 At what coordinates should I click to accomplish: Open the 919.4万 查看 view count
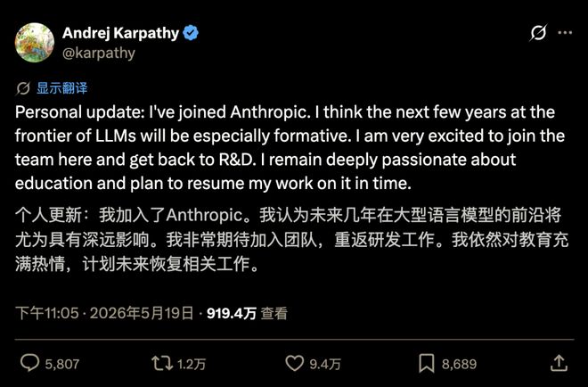point(247,313)
